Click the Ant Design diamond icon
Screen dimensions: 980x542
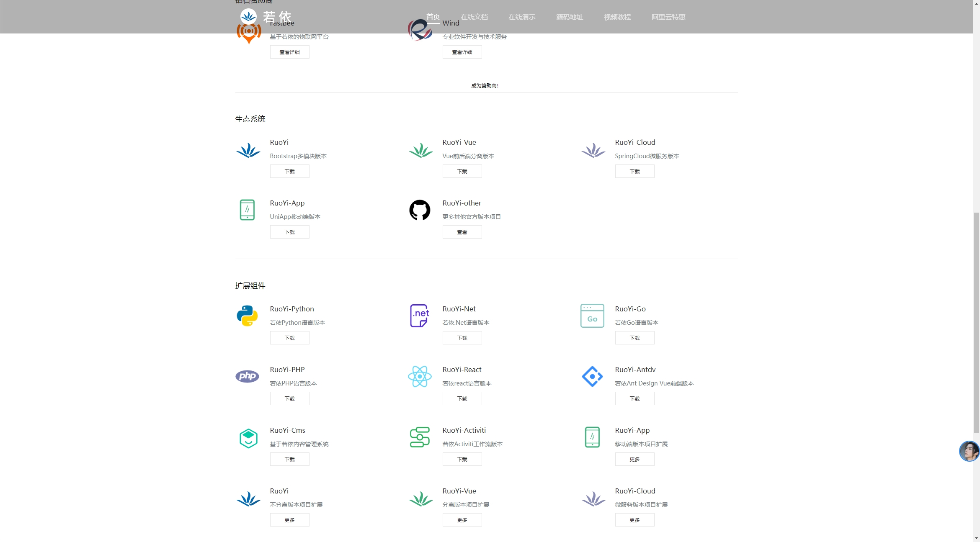tap(592, 376)
